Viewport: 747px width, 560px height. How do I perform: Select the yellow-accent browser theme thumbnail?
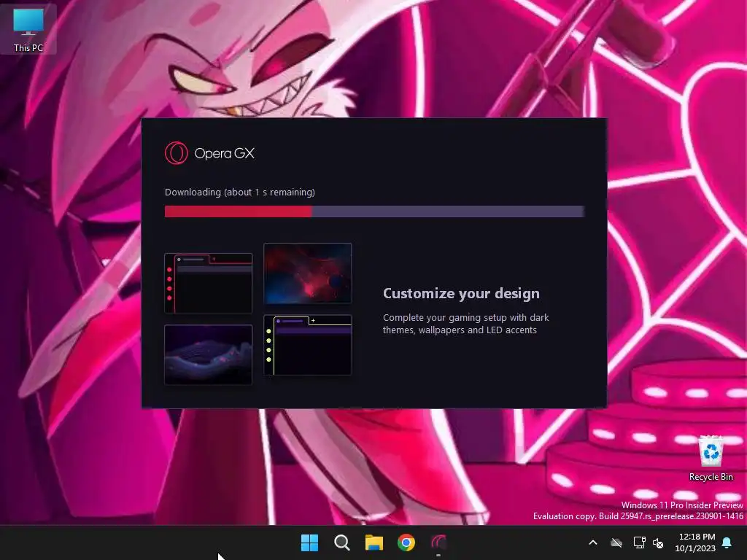(x=308, y=345)
